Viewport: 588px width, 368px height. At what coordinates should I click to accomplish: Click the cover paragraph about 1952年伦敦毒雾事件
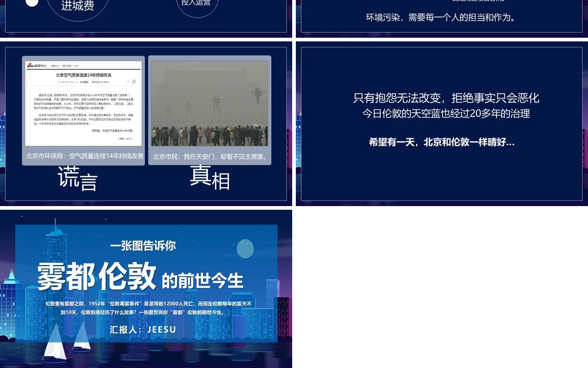pos(148,308)
